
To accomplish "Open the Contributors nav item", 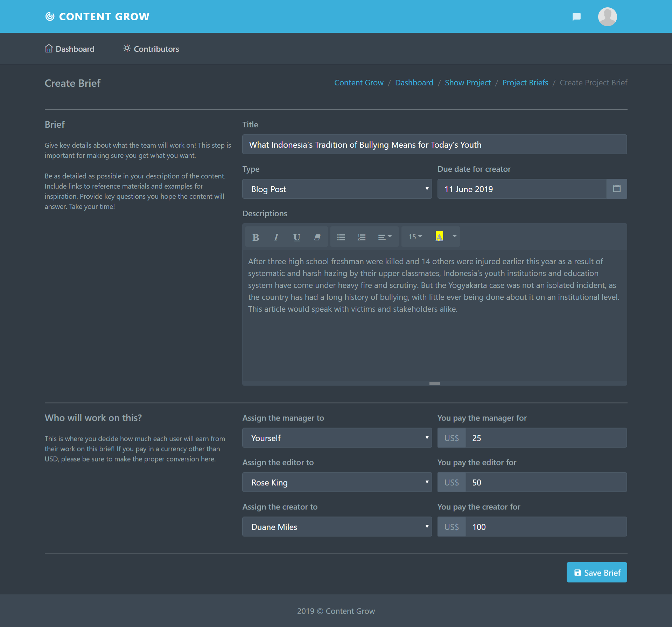I will (151, 49).
